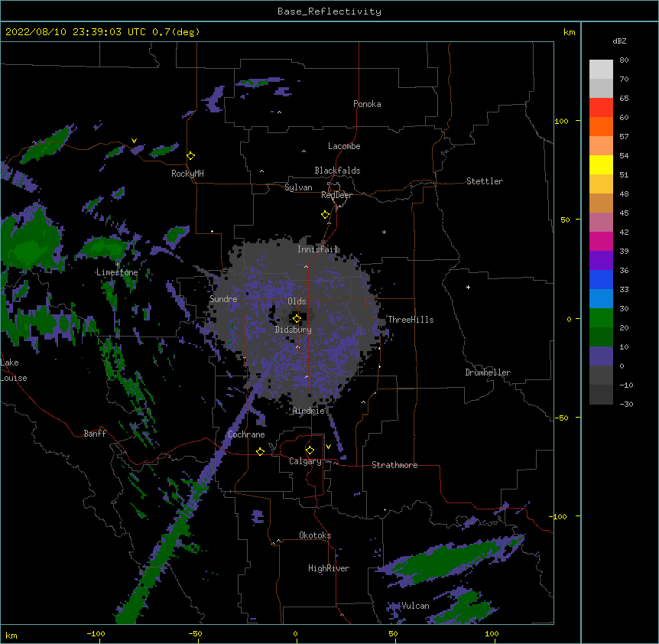Select the Limestone label
Screen dimensions: 659x644
pyautogui.click(x=117, y=272)
